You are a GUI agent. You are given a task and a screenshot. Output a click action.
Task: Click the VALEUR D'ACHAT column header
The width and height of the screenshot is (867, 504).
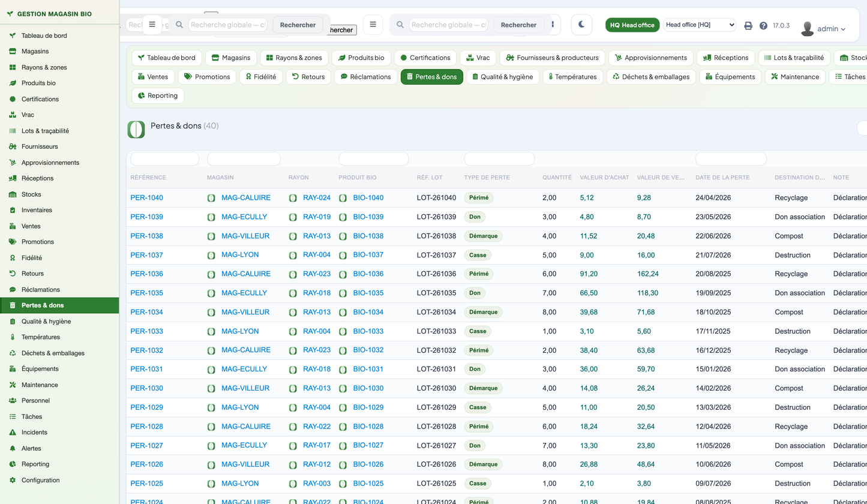[x=605, y=178]
